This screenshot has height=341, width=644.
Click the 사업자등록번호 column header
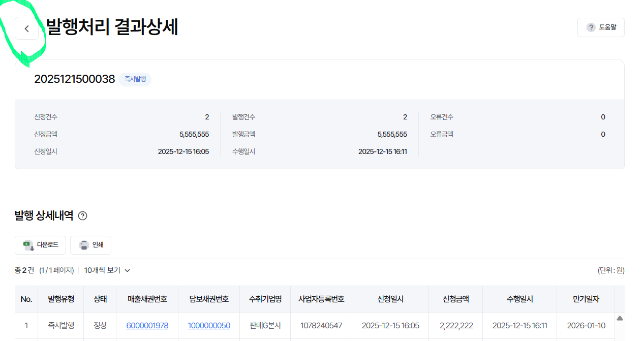click(x=321, y=299)
